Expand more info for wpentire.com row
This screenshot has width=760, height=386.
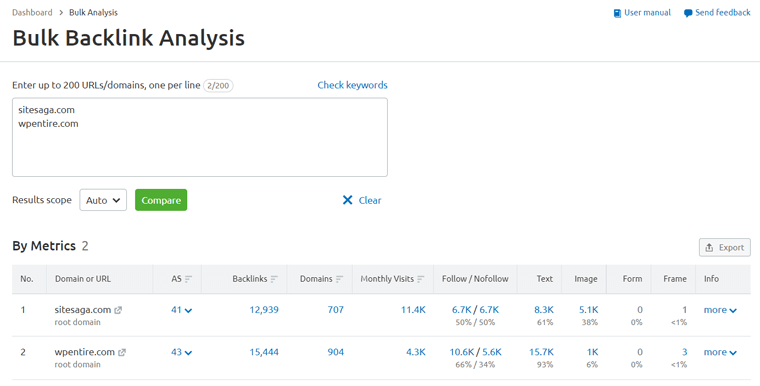720,352
